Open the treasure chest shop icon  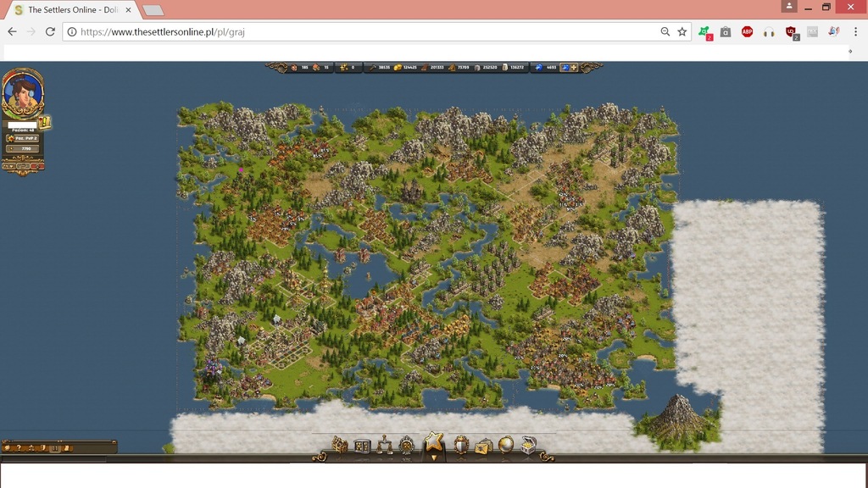(x=529, y=445)
